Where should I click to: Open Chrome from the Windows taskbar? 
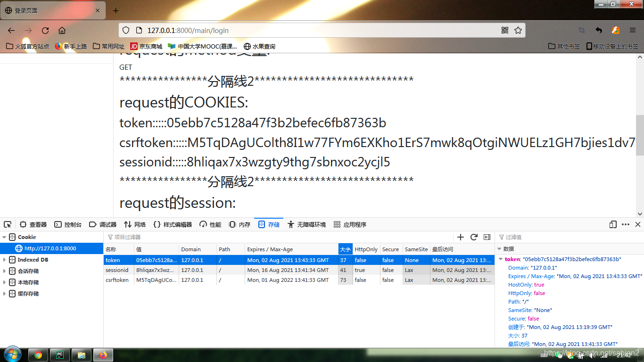[x=38, y=355]
